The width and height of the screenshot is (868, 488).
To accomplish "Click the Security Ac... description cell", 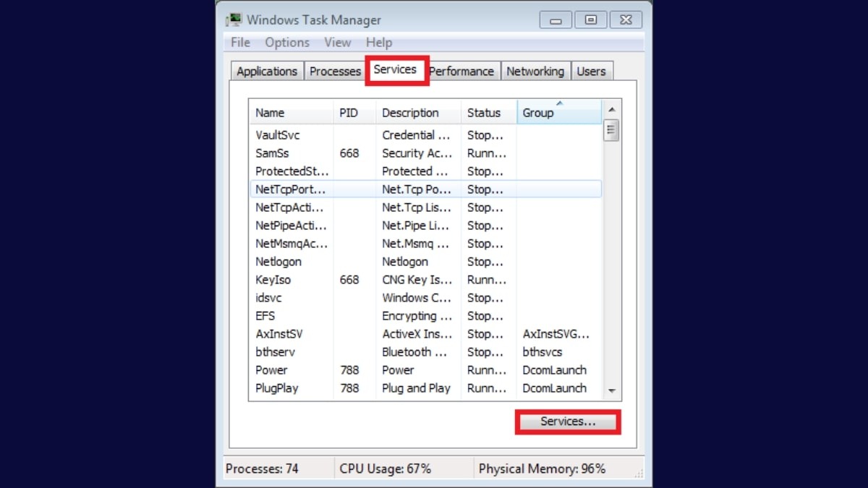I will [x=417, y=153].
